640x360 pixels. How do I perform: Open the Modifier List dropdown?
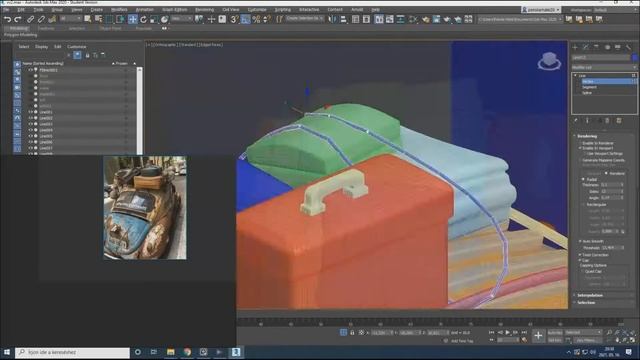(604, 67)
